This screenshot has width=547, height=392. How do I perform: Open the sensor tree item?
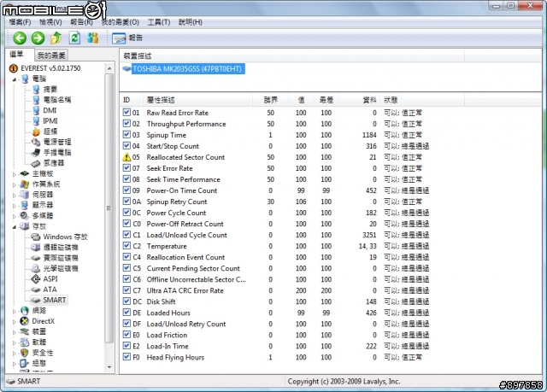point(53,163)
